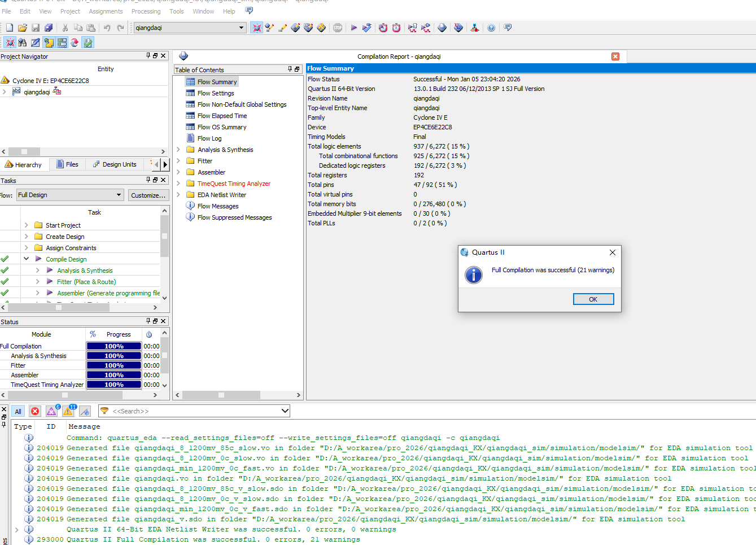Click the Undo arrow icon

pos(107,28)
